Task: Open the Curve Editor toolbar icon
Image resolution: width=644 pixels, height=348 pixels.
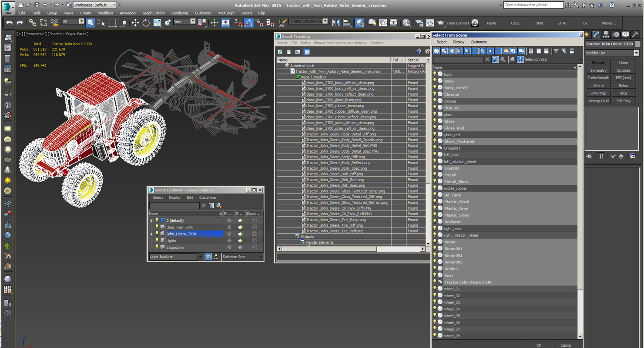Action: [383, 23]
